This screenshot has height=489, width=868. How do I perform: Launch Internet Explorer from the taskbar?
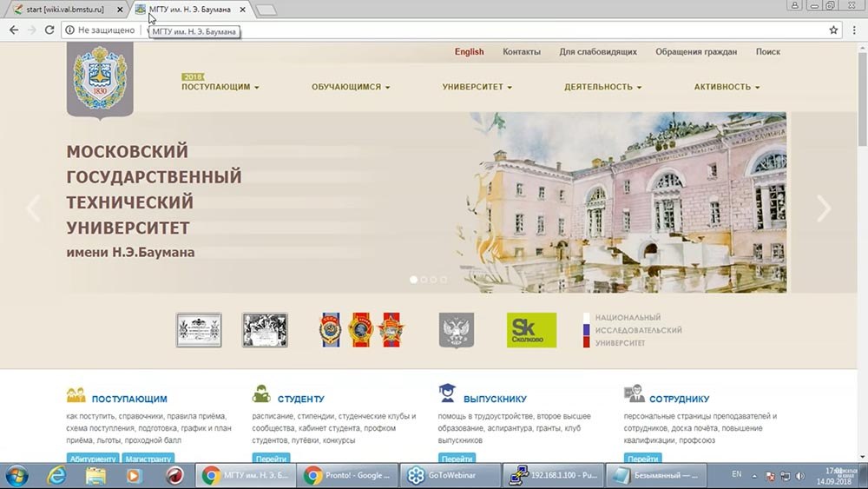(56, 476)
